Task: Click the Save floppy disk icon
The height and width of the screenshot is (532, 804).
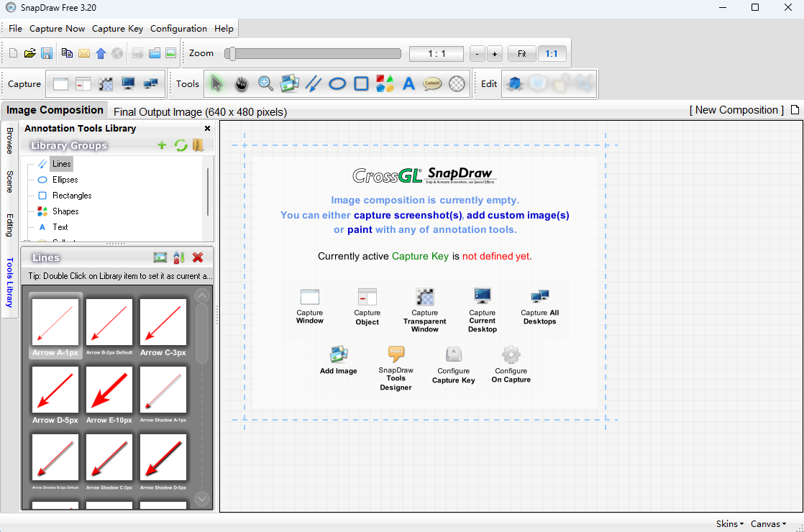Action: pyautogui.click(x=47, y=53)
